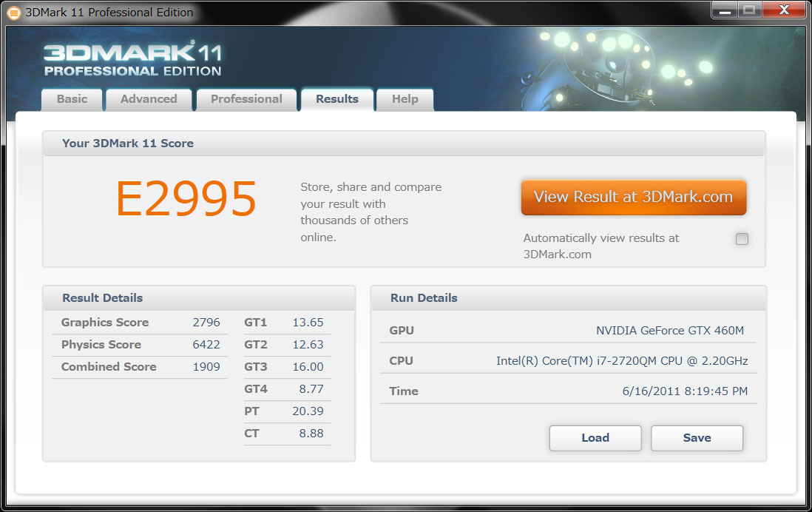Close the 3DMark 11 window
The height and width of the screenshot is (512, 812).
[x=784, y=10]
